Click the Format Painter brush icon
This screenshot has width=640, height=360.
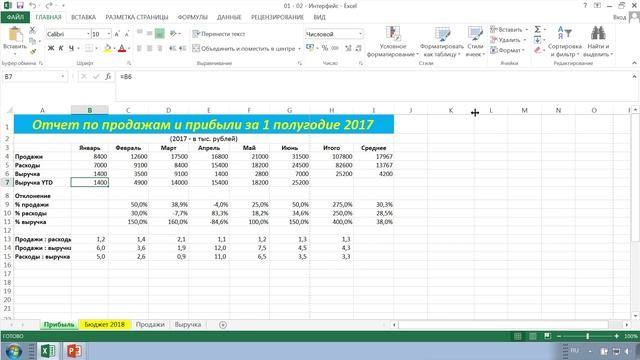pyautogui.click(x=33, y=51)
